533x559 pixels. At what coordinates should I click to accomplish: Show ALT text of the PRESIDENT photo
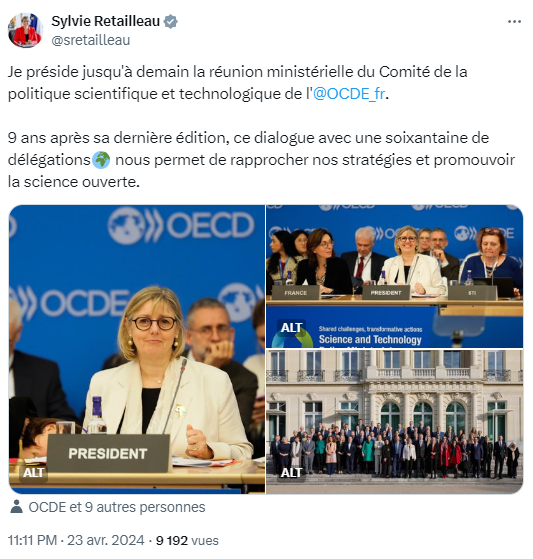(33, 473)
